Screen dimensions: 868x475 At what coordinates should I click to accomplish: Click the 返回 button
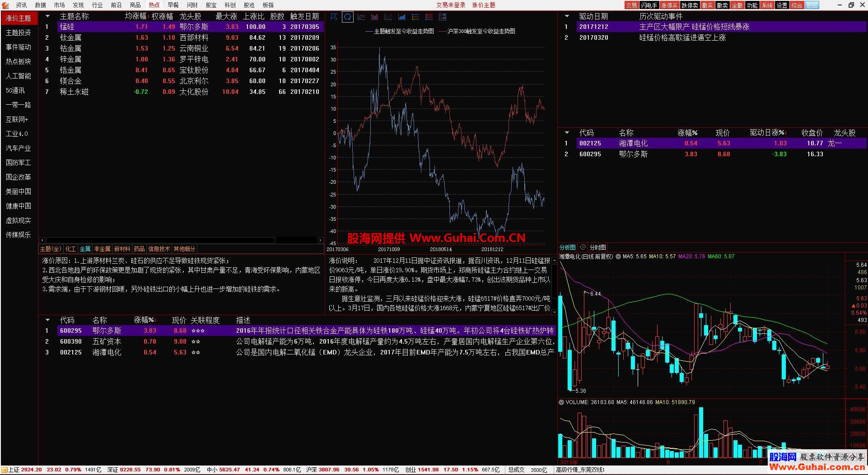(812, 5)
